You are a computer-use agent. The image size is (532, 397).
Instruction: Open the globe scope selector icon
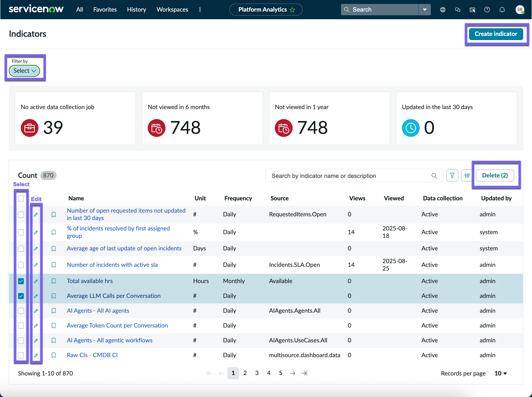[443, 10]
